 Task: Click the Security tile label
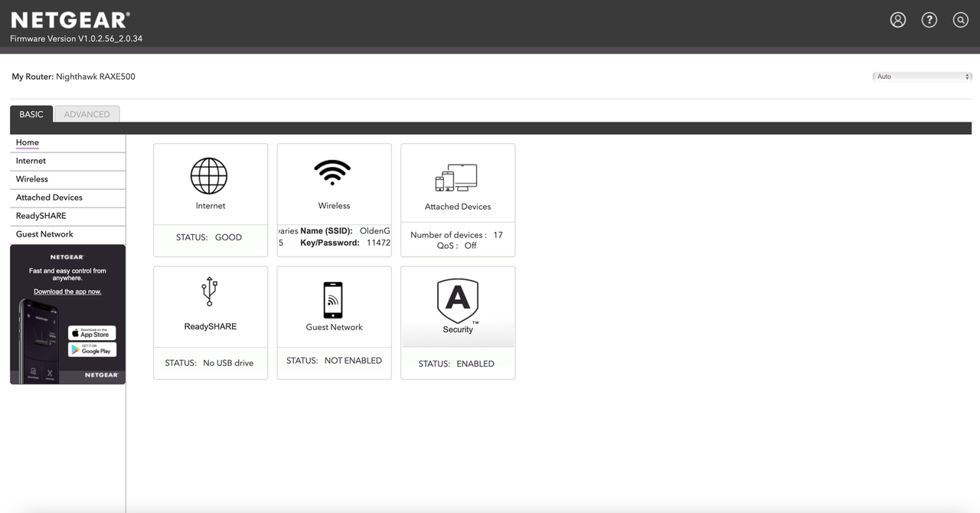click(458, 330)
